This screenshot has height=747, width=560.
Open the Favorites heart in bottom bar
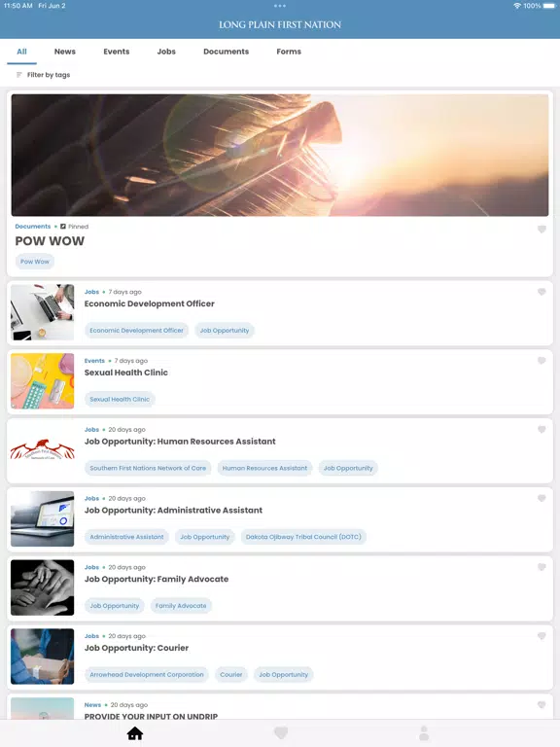281,732
